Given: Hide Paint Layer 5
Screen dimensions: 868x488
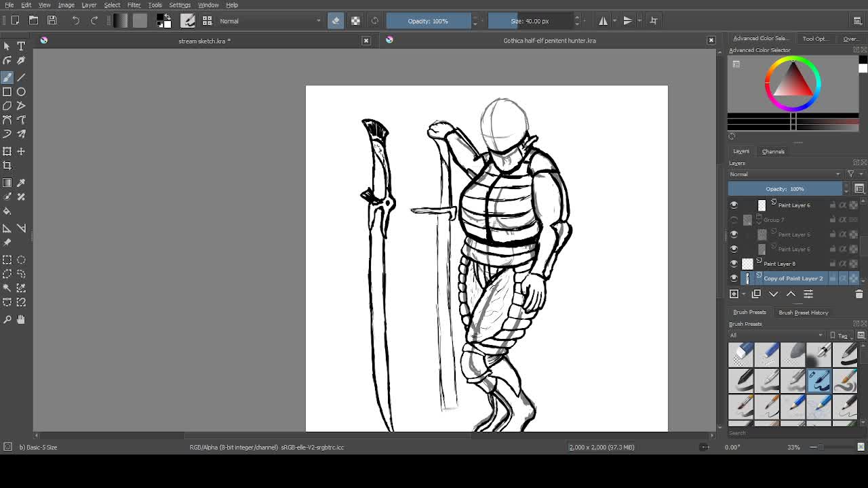Looking at the screenshot, I should coord(734,235).
